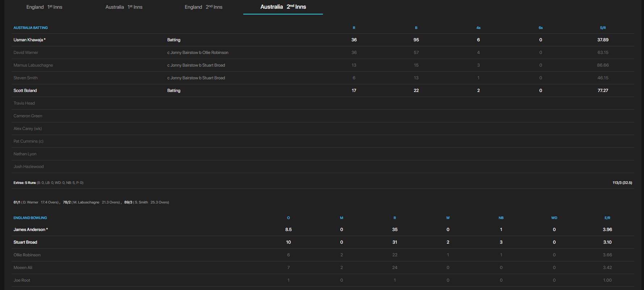Screen dimensions: 644x290
Task: Click Boland's strike rate 77.27
Action: pos(603,91)
